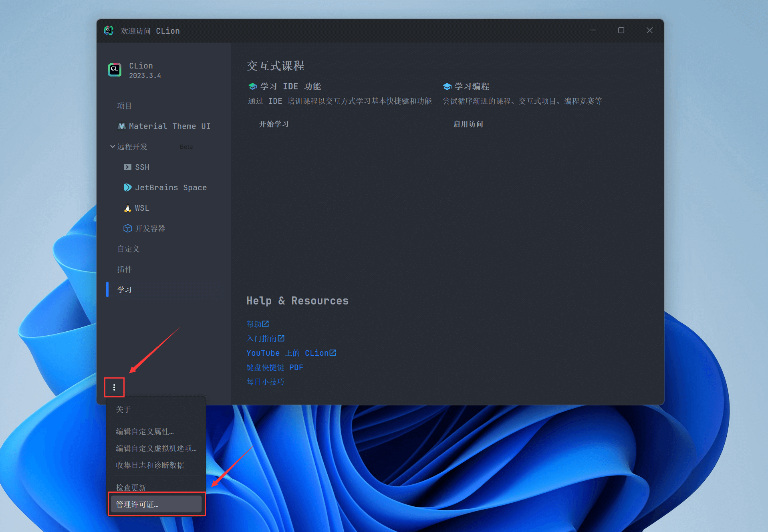Click the CLion icon in the title bar

(x=109, y=30)
